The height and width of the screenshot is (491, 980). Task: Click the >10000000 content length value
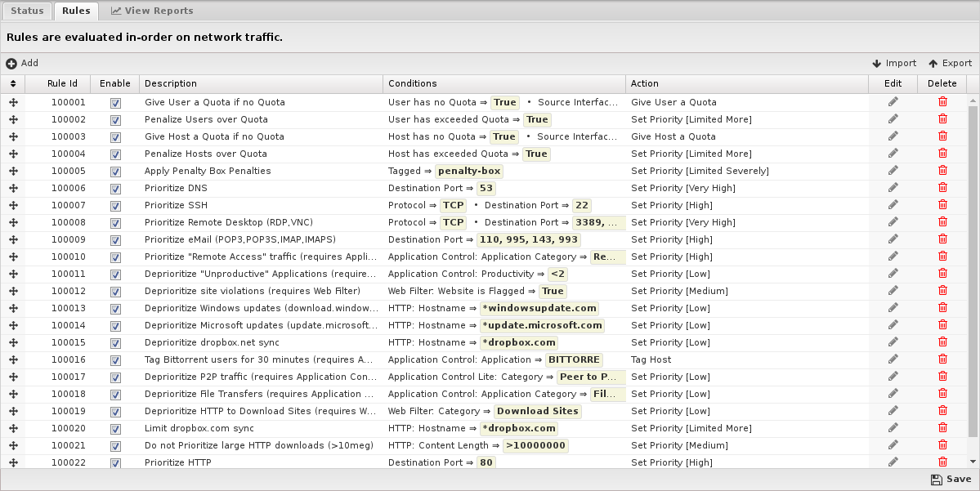coord(535,445)
